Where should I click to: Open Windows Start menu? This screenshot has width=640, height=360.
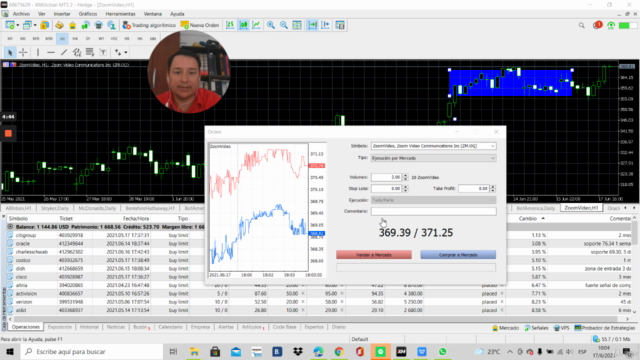10,351
